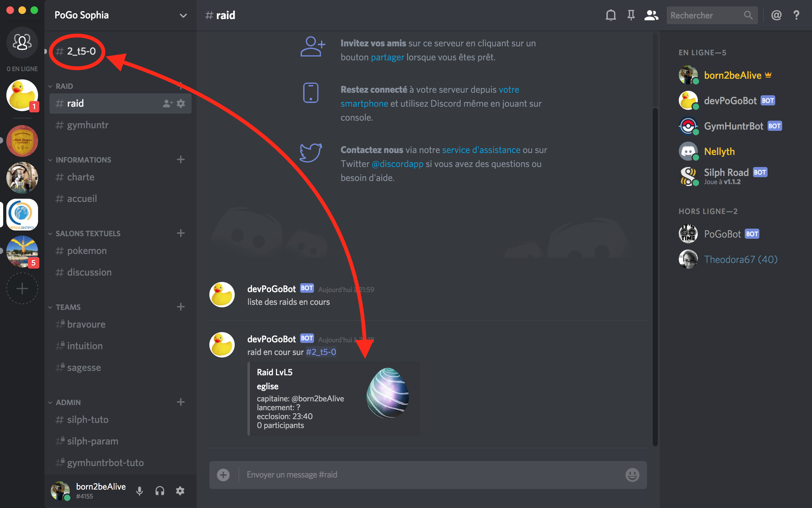Open user settings gear icon
This screenshot has width=812, height=508.
coord(180,491)
